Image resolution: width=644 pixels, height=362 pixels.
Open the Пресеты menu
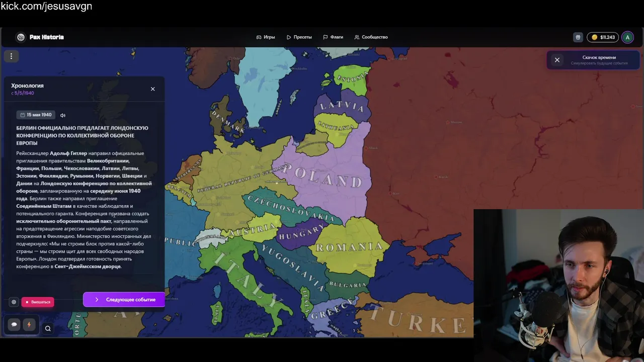tap(299, 37)
